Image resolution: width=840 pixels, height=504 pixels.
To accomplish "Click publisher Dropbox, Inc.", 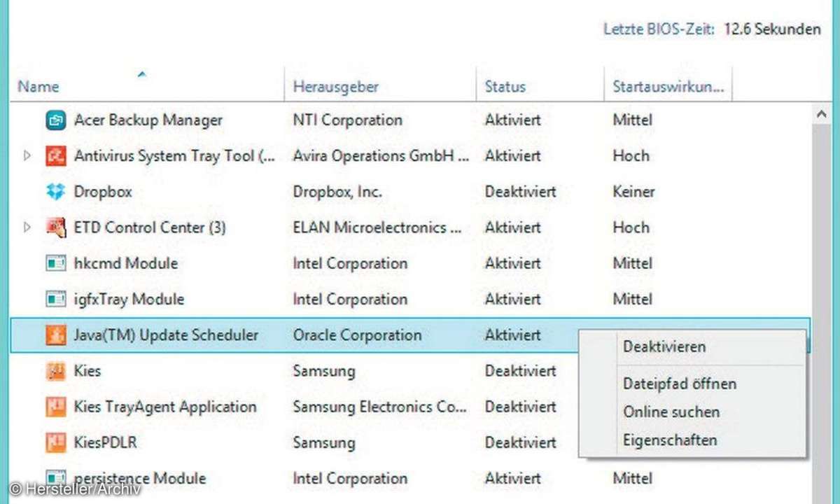I will pos(337,192).
